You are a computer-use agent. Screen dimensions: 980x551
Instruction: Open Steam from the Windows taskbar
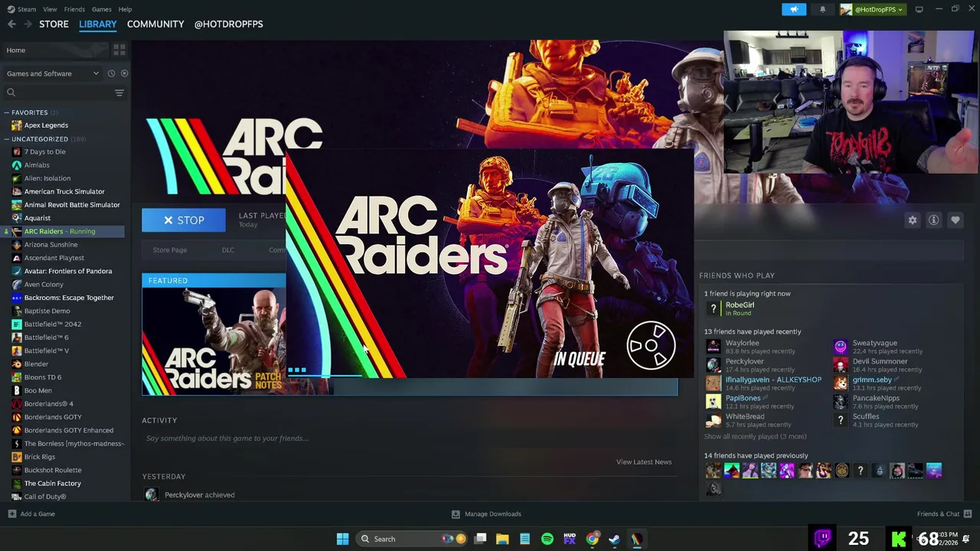[x=614, y=539]
